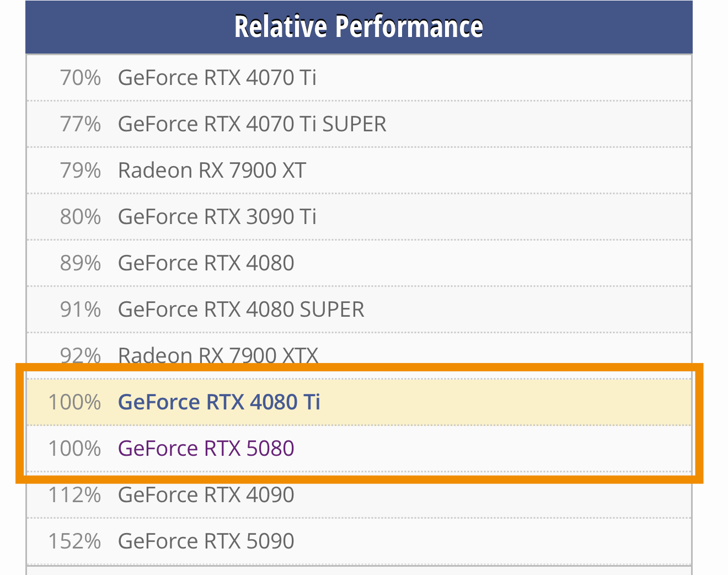The image size is (728, 575).
Task: Click the GeForce RTX 4090 link
Action: click(206, 495)
